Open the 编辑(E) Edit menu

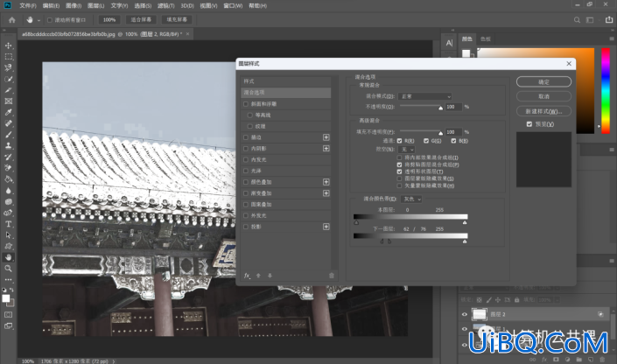pyautogui.click(x=51, y=5)
